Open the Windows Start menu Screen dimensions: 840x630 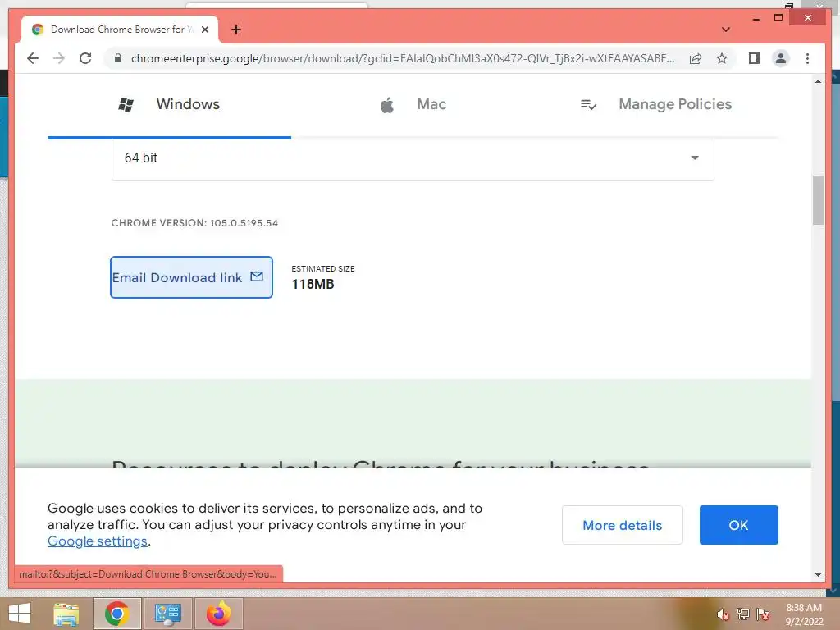pyautogui.click(x=20, y=614)
